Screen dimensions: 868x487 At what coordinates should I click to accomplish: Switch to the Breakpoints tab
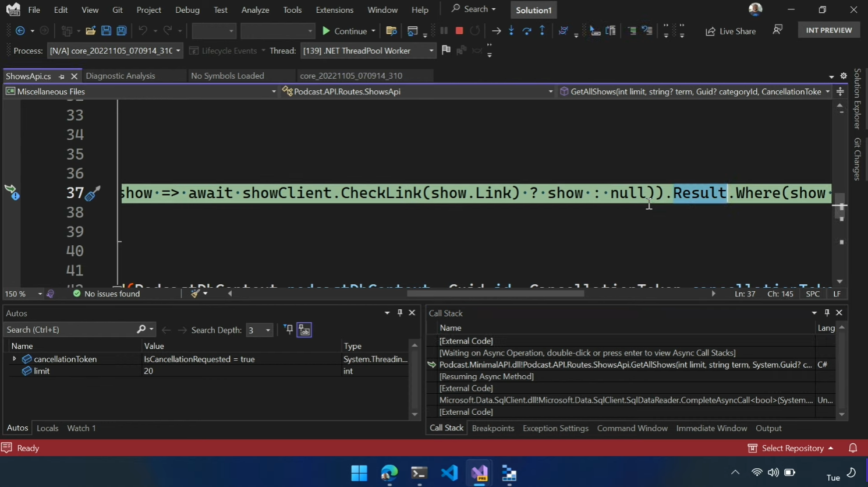tap(493, 428)
